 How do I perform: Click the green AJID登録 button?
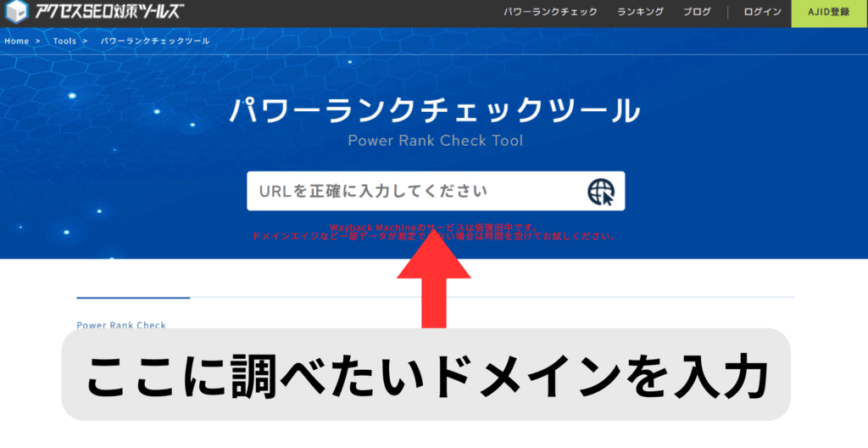[x=829, y=14]
